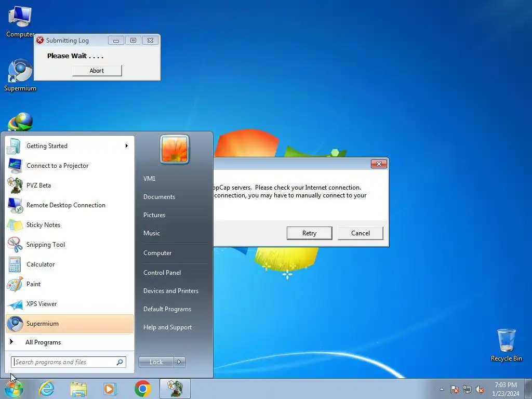
Task: Open Devices and Printers
Action: [x=171, y=291]
